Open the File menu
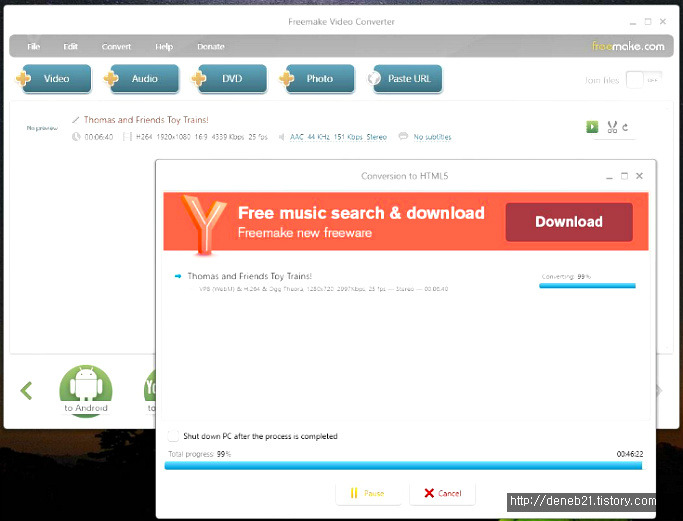Screen dimensions: 683x521 34,46
